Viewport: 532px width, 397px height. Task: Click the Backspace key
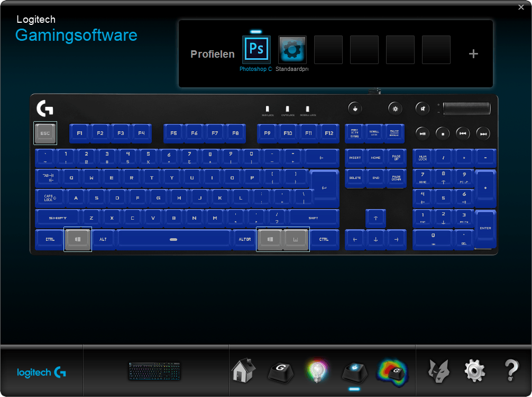pyautogui.click(x=322, y=158)
